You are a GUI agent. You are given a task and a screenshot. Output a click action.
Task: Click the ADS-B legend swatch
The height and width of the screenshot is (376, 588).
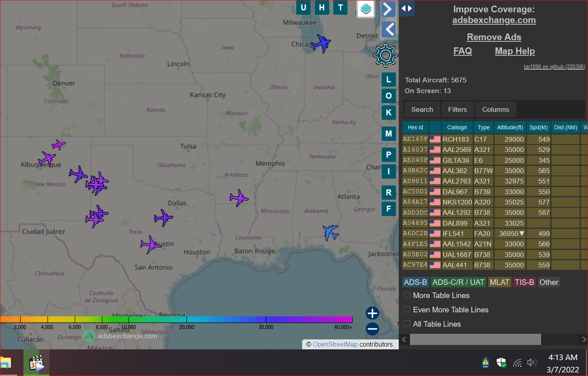pyautogui.click(x=415, y=282)
